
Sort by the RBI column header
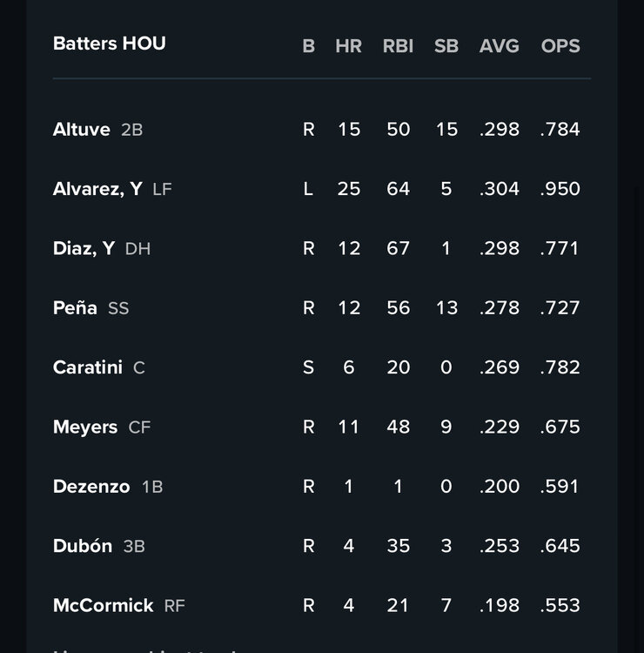point(398,46)
